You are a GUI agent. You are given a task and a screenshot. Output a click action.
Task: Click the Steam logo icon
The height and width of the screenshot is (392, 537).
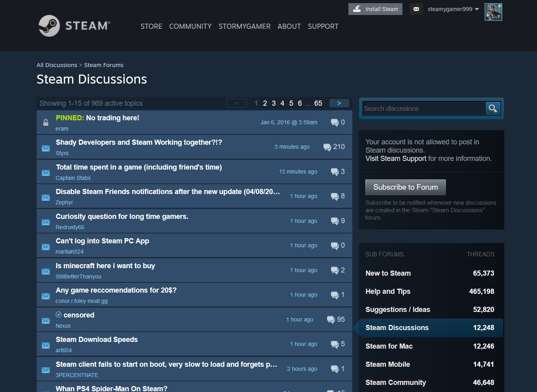49,26
